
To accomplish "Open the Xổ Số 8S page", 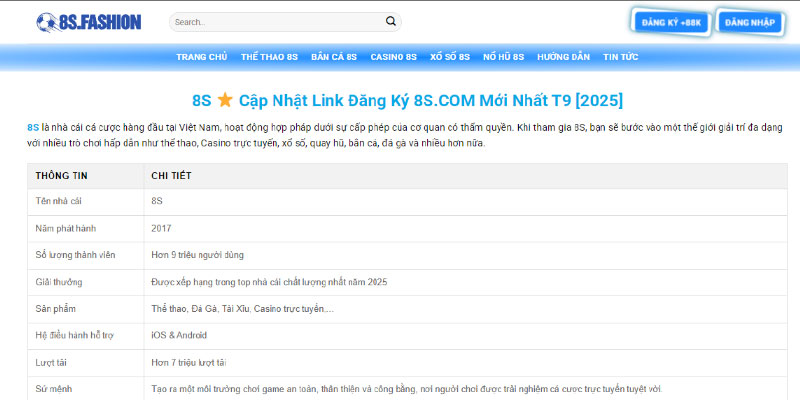I will click(x=450, y=57).
